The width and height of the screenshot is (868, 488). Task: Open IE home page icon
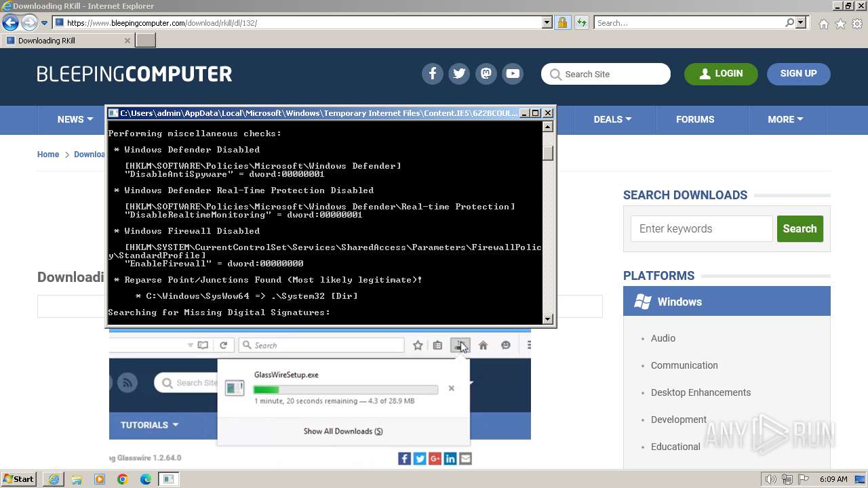tap(823, 24)
